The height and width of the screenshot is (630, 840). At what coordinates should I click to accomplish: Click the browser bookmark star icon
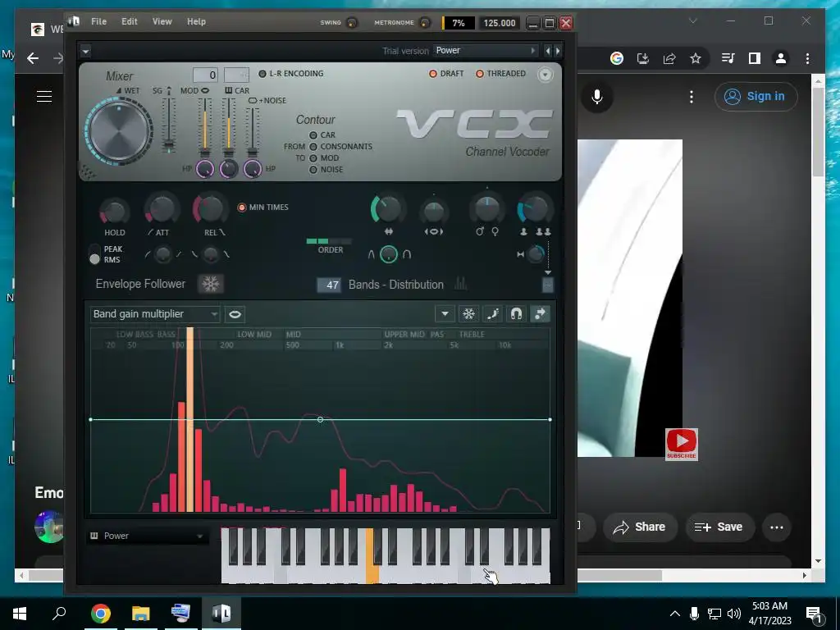696,58
